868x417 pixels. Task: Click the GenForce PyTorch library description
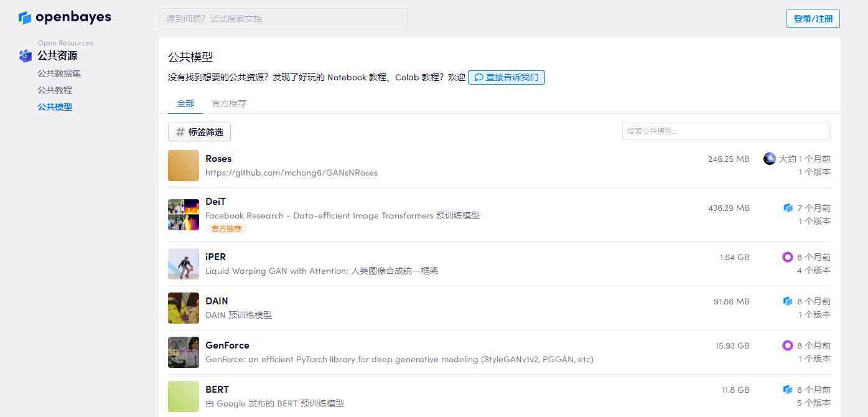[x=399, y=359]
